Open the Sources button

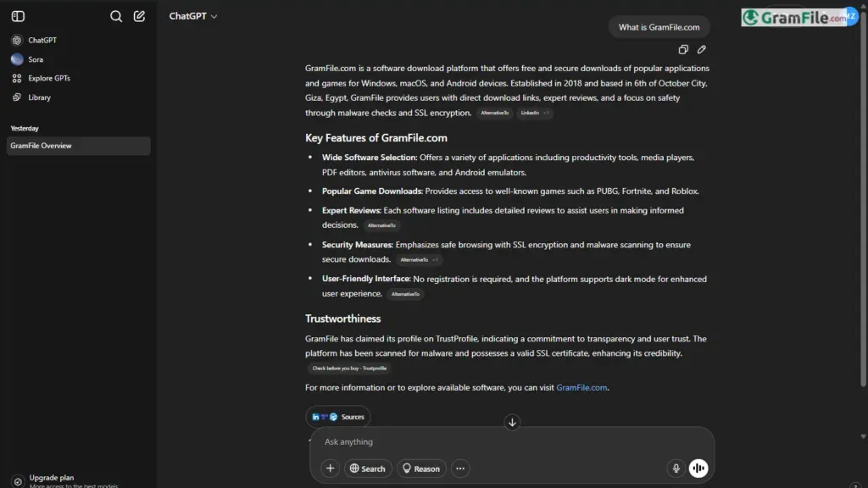click(337, 417)
